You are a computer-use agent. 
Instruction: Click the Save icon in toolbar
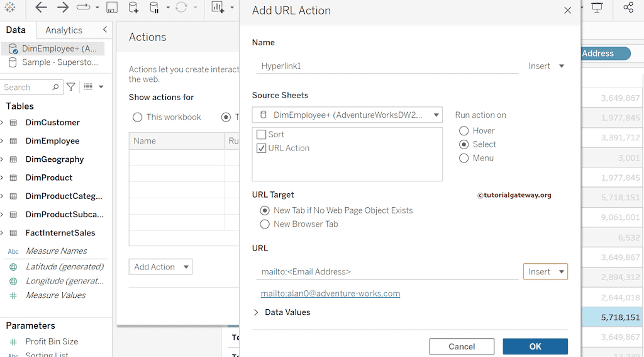tap(112, 8)
